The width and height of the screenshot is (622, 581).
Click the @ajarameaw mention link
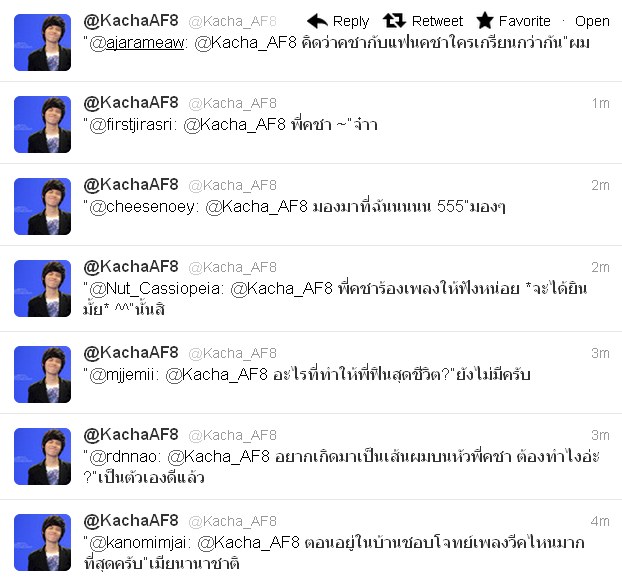(x=137, y=42)
